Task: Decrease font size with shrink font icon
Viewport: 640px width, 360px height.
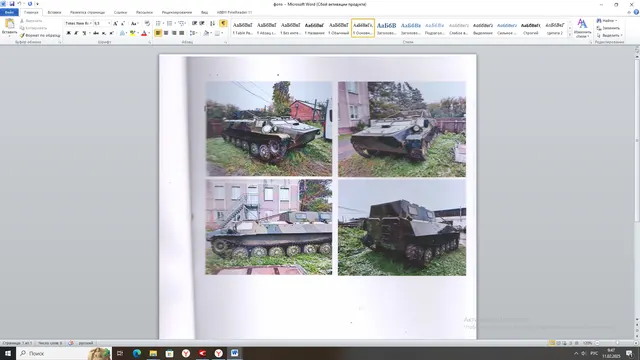Action: (x=123, y=23)
